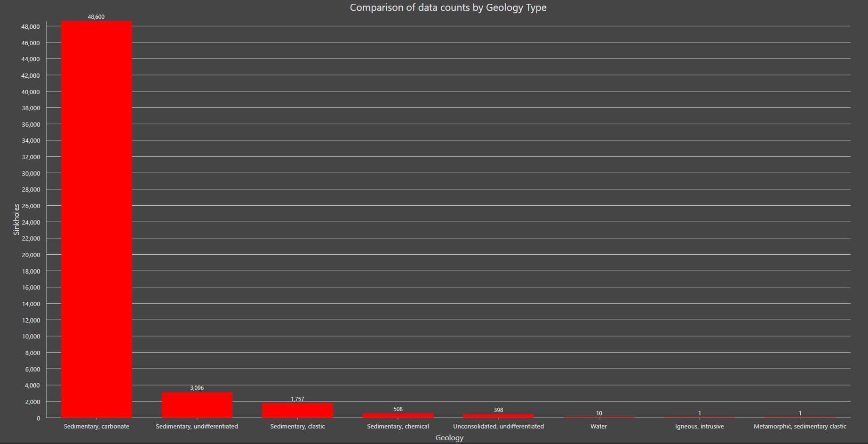Click the Unconsolidated, undifferentiated bar
Screen dimensions: 868x444
point(498,416)
